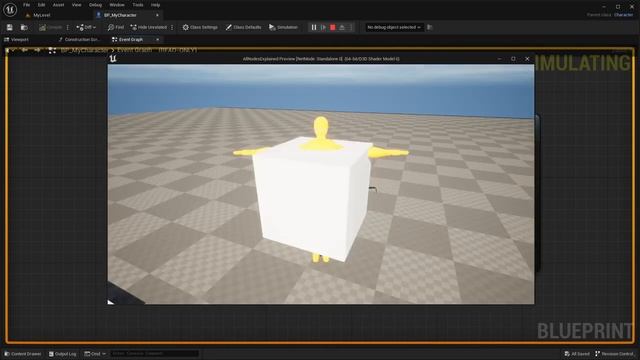640x360 pixels.
Task: Close the BP_MyCharacter tab
Action: coord(157,15)
